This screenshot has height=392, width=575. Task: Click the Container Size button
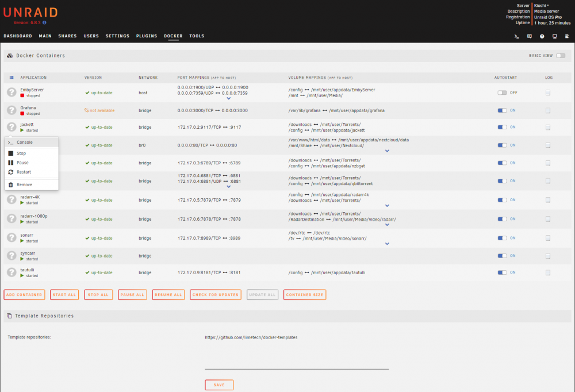(x=305, y=294)
